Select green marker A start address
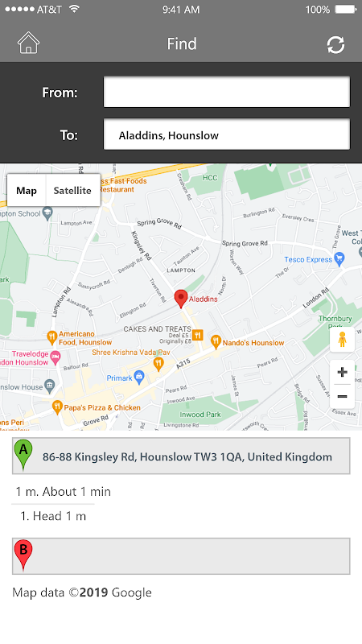362x644 pixels. pyautogui.click(x=181, y=456)
